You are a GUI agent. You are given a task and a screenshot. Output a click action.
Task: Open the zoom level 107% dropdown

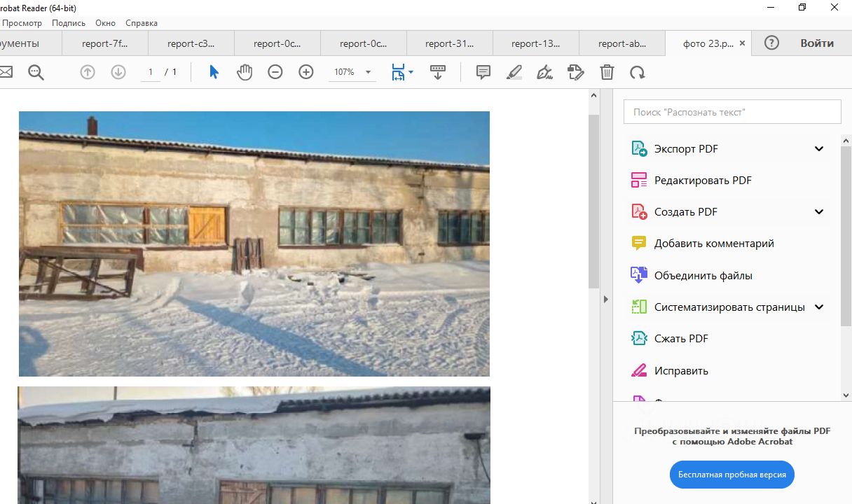click(368, 72)
